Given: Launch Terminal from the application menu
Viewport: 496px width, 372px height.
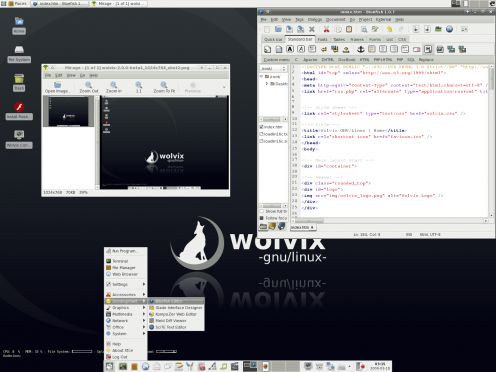Looking at the screenshot, I should pyautogui.click(x=125, y=261).
